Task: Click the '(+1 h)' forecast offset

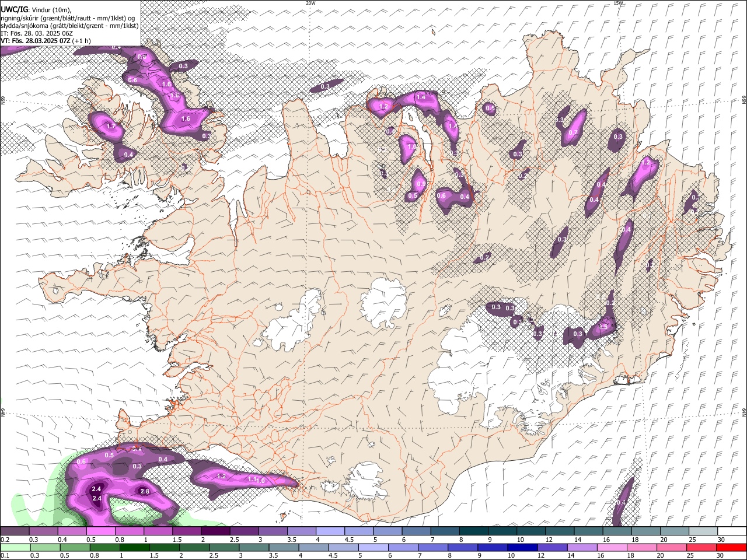Action: 82,41
